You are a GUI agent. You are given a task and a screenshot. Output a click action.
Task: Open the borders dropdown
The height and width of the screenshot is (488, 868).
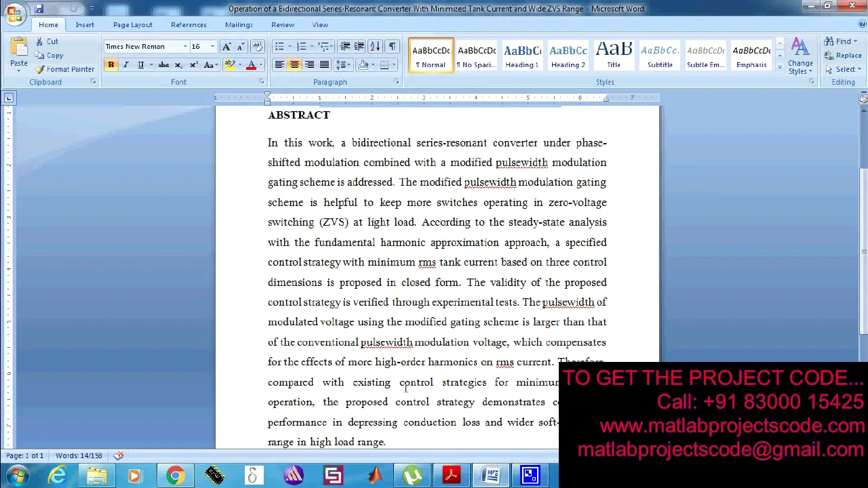coord(394,65)
